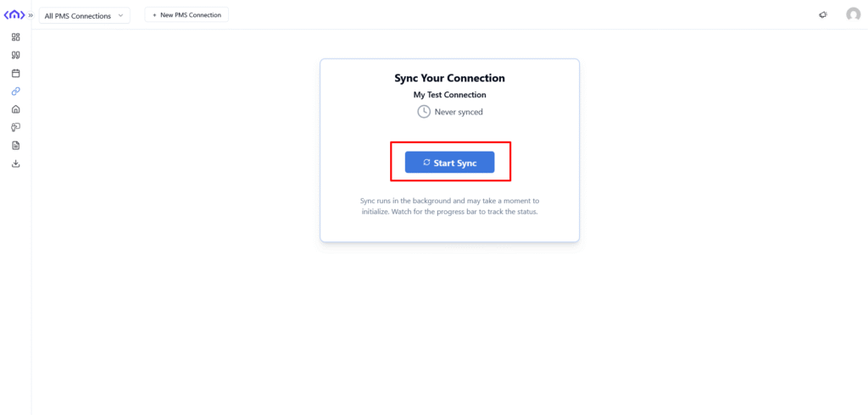Screen dimensions: 868x415
Task: Open the user profile avatar
Action: [853, 14]
